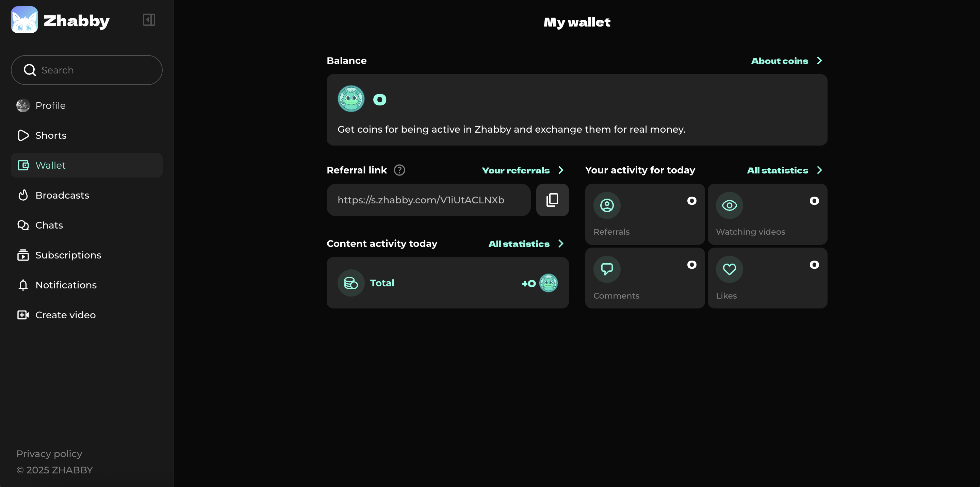
Task: Open Notifications via the bell icon
Action: [23, 285]
